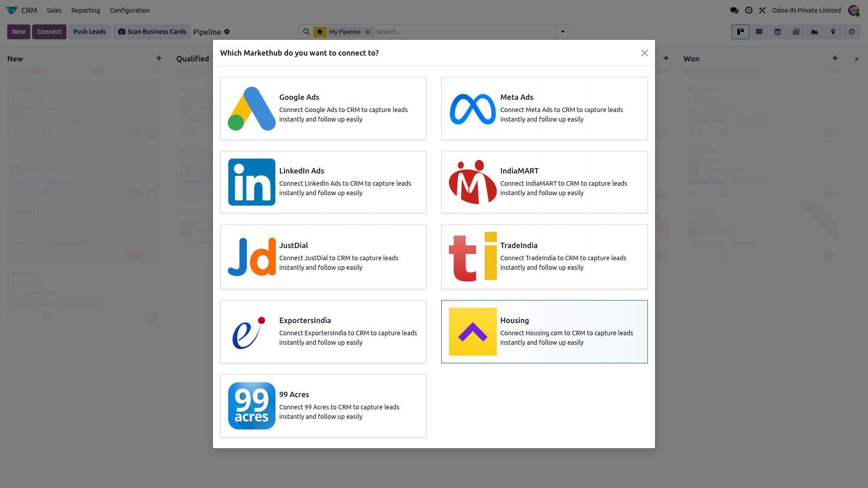Click the Connect button
The width and height of the screenshot is (868, 488).
49,32
